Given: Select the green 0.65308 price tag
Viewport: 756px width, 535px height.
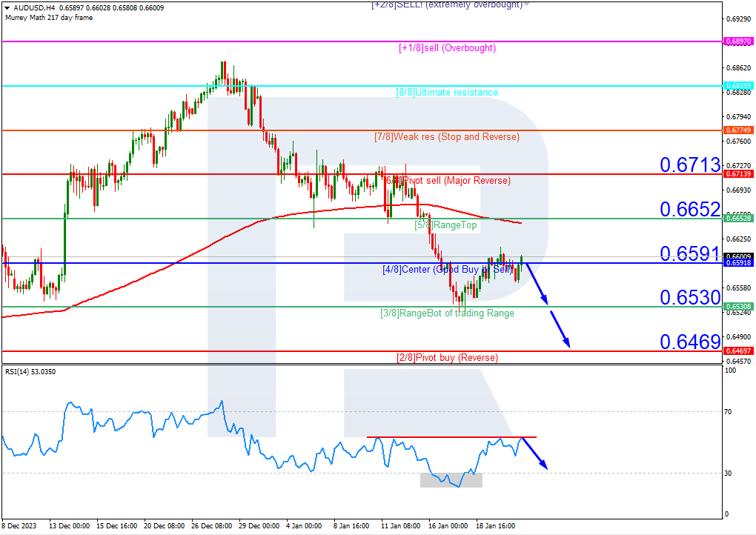Looking at the screenshot, I should [738, 306].
